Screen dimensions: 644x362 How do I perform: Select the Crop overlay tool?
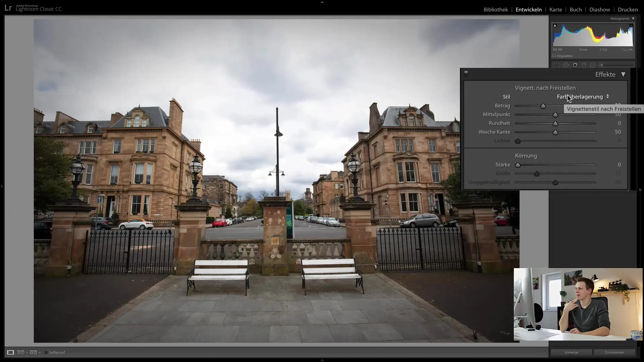556,65
